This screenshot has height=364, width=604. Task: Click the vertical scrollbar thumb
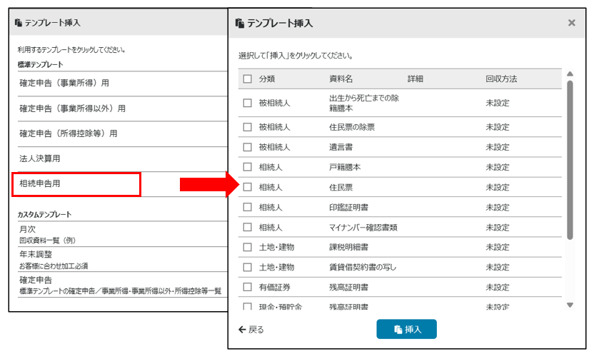[569, 161]
